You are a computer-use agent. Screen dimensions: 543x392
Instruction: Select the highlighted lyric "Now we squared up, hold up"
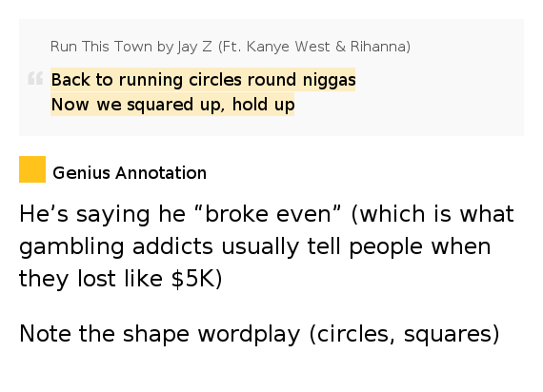(x=172, y=105)
